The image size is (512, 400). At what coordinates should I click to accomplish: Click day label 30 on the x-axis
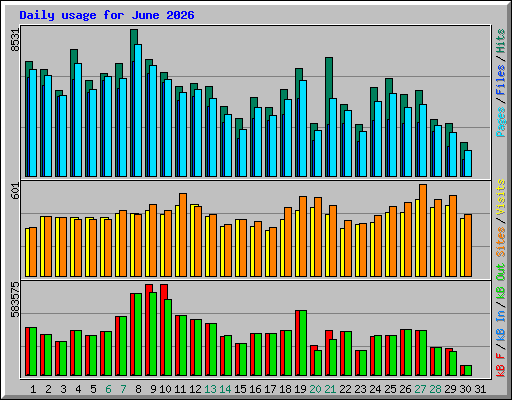click(x=465, y=389)
